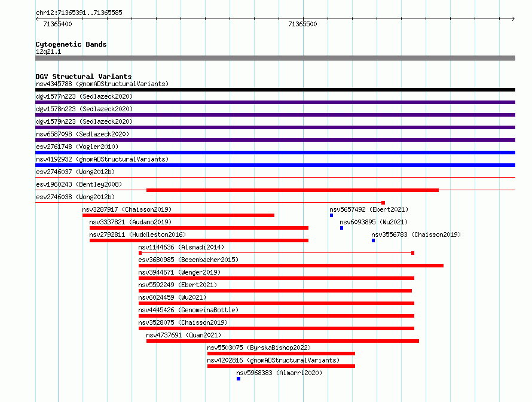Click right red endpoint of nsv1144636
Image resolution: width=532 pixels, height=402 pixels.
click(412, 253)
